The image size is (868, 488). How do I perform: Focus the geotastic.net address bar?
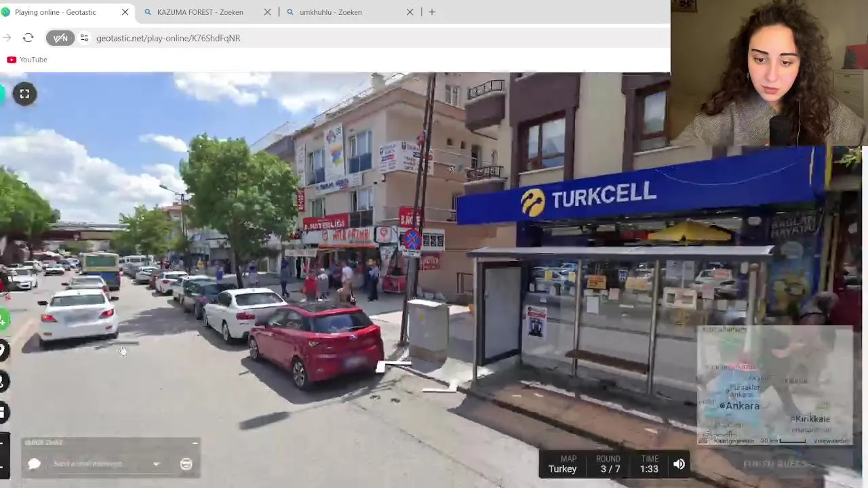pyautogui.click(x=168, y=38)
